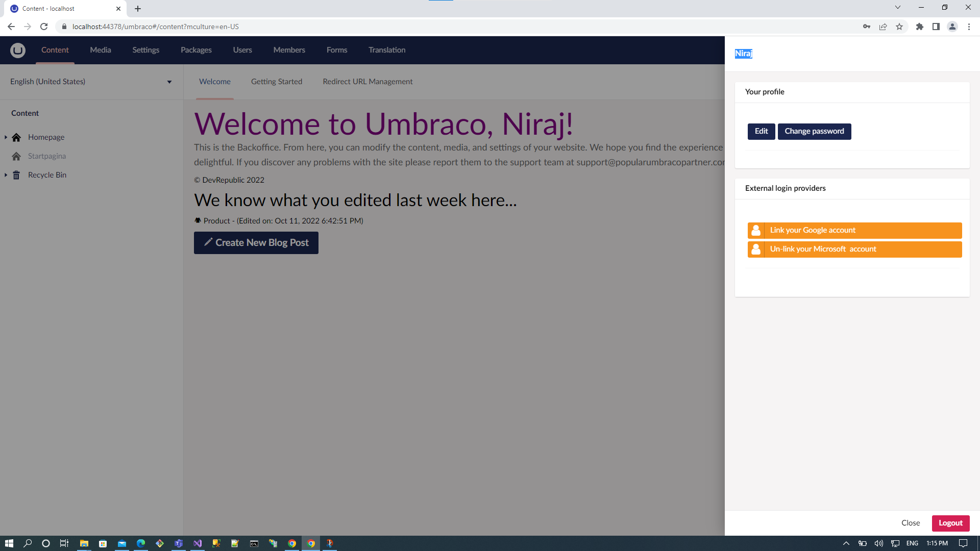Expand the Recycle Bin tree node

coord(6,175)
